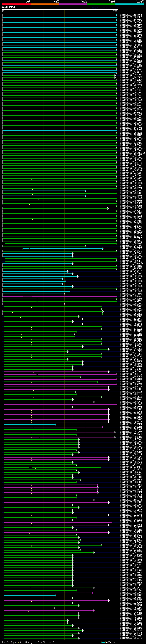Screen dimensions: 146x644
Task: Select label UniRef100_A1RRE1
Action: point(131,331)
